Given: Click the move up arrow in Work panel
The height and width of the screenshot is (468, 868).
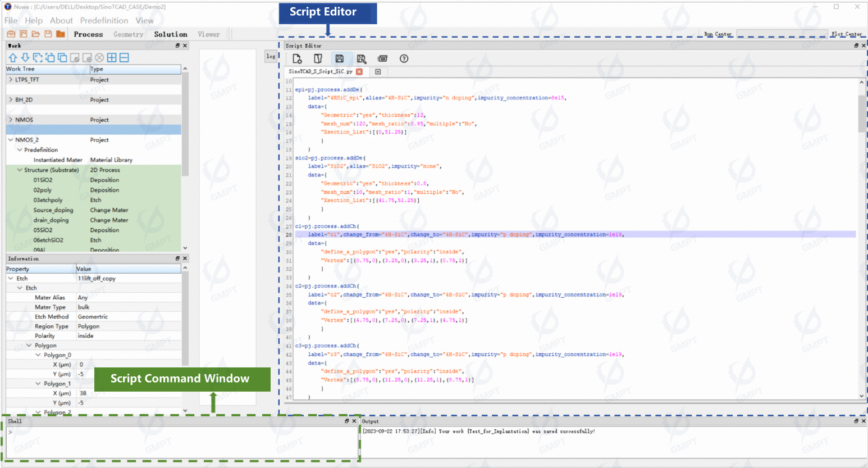Looking at the screenshot, I should 13,58.
